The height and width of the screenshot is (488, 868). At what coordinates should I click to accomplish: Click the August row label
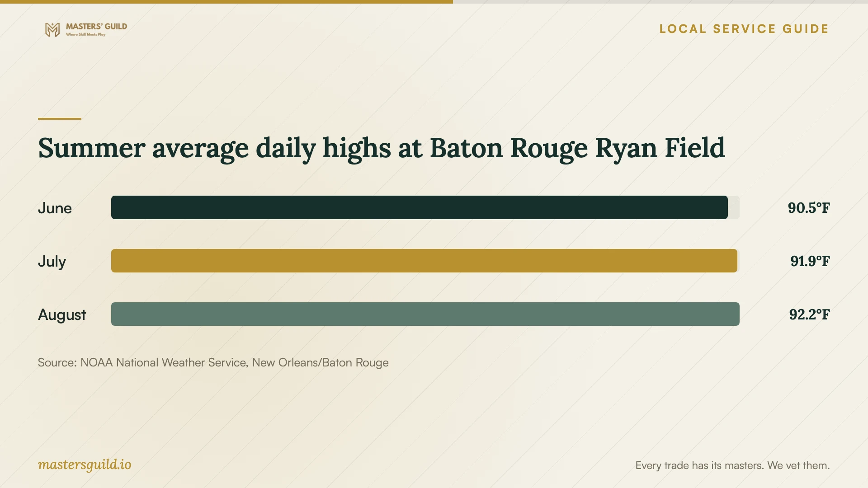coord(62,314)
